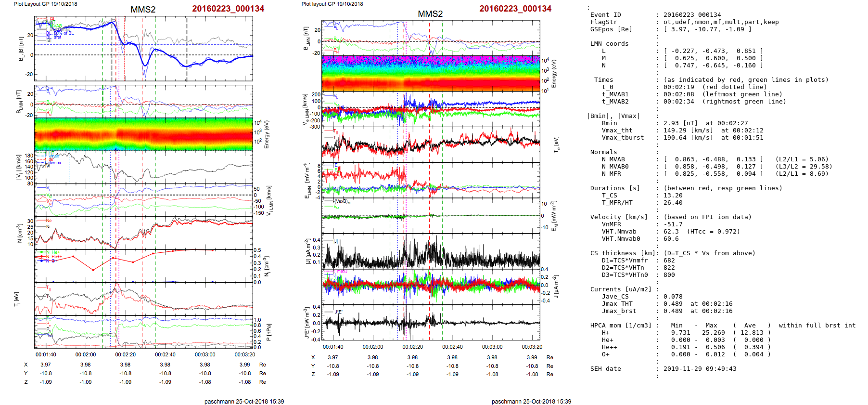Screen dimensions: 868x405
Task: Select the |J| current density panel
Action: pyautogui.click(x=431, y=251)
